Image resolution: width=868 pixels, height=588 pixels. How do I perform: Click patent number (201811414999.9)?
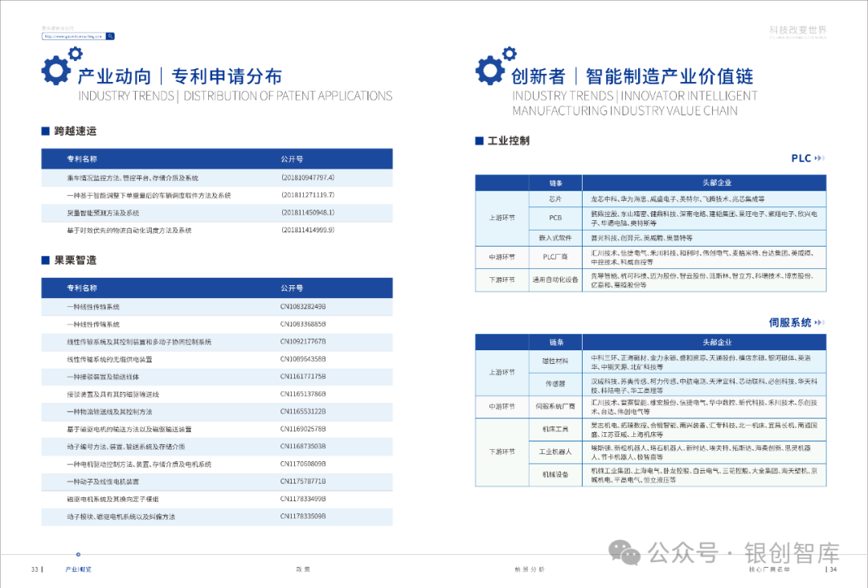tap(308, 230)
